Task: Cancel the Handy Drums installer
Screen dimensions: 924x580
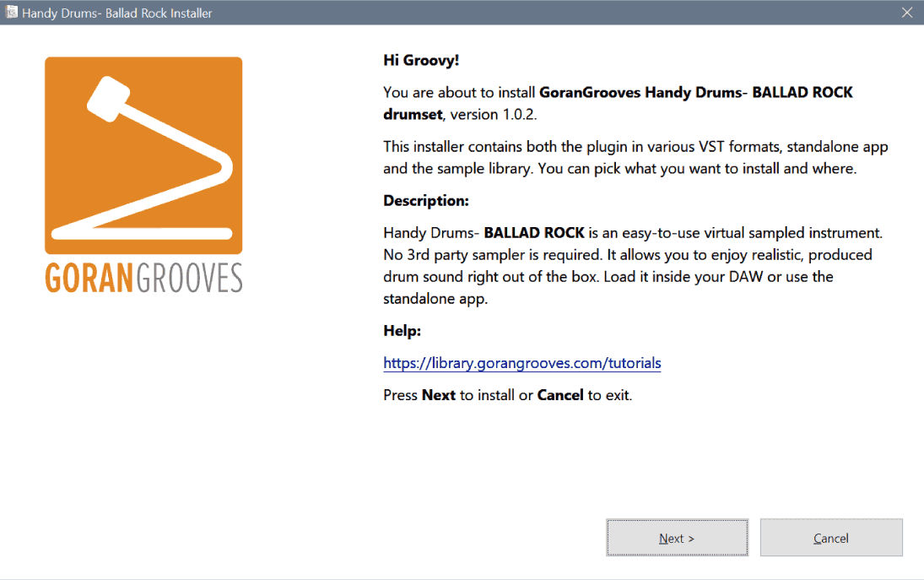Action: (831, 538)
